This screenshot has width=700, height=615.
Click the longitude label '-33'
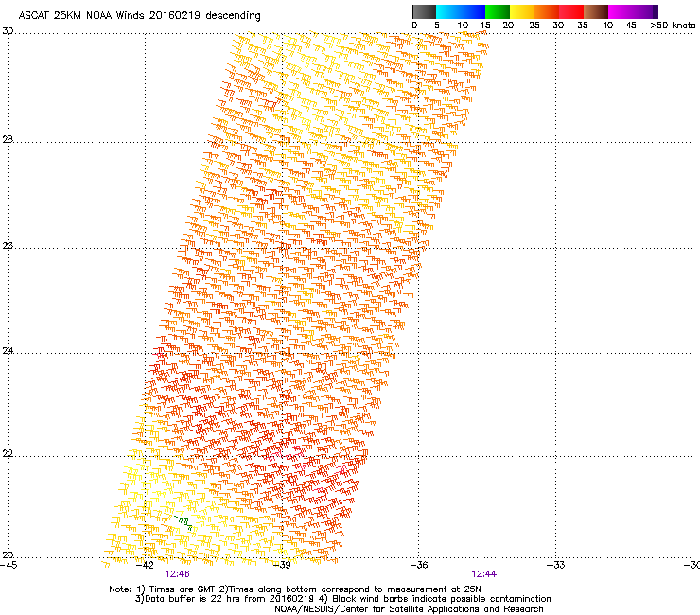coord(555,565)
